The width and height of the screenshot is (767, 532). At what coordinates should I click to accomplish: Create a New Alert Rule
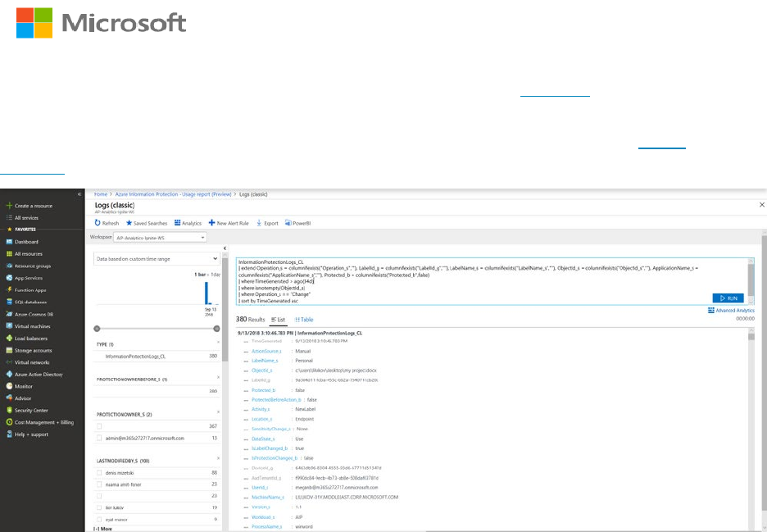pyautogui.click(x=229, y=223)
